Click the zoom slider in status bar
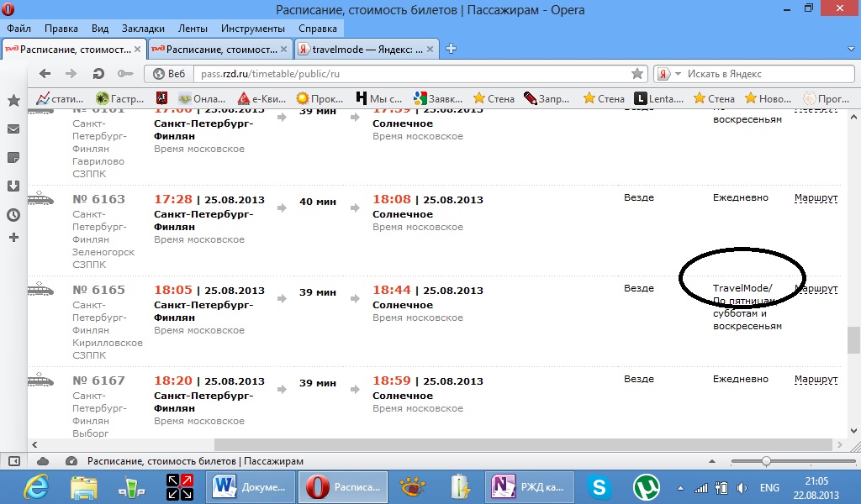The width and height of the screenshot is (861, 504). tap(766, 461)
